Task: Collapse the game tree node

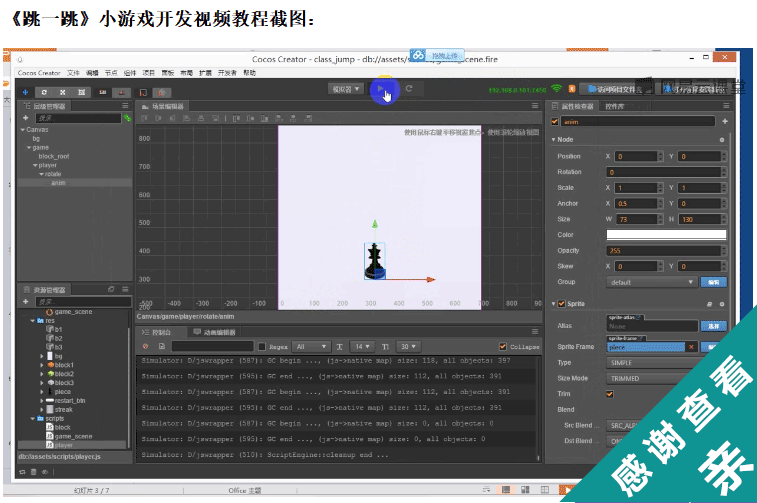Action: pyautogui.click(x=29, y=148)
